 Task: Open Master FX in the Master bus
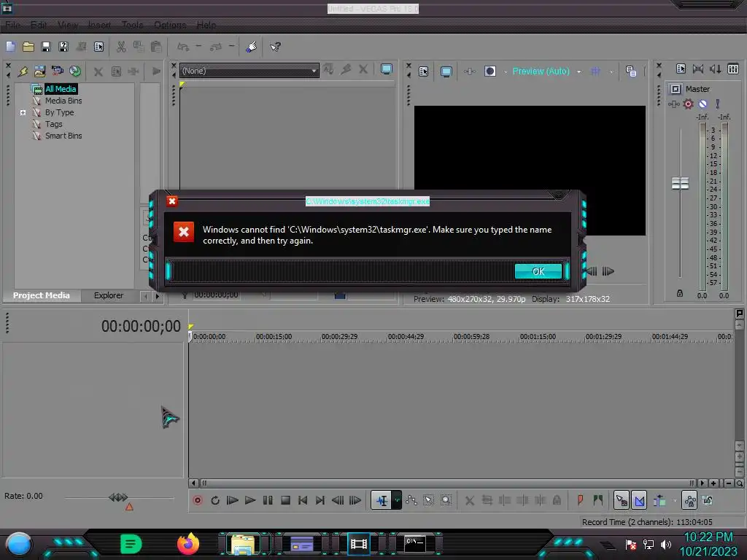[x=673, y=104]
